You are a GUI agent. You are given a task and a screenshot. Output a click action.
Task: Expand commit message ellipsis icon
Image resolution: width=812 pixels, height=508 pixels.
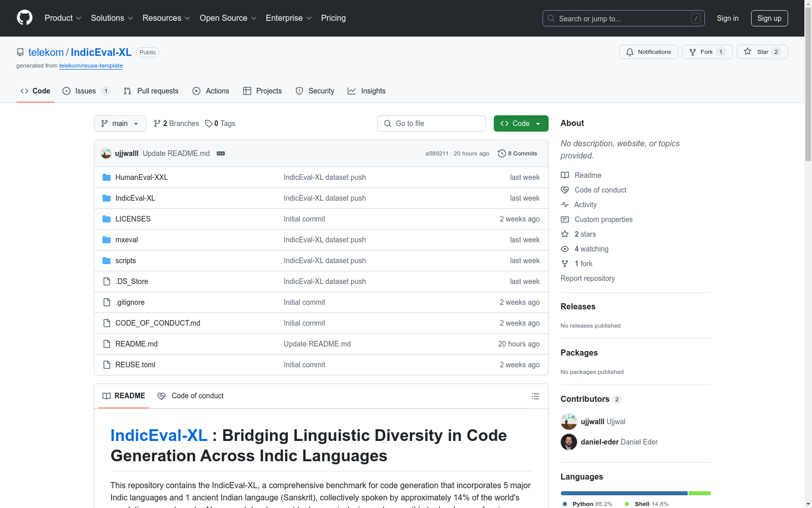pos(221,153)
